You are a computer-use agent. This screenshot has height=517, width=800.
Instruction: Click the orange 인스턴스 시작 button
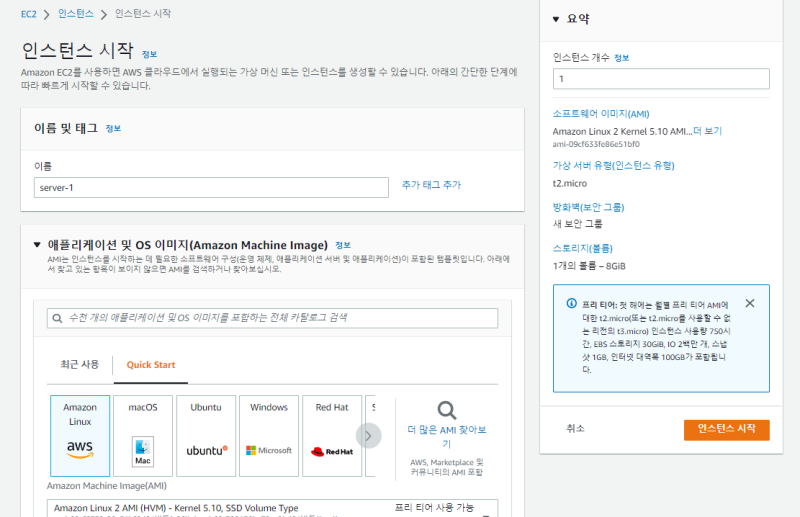click(727, 429)
